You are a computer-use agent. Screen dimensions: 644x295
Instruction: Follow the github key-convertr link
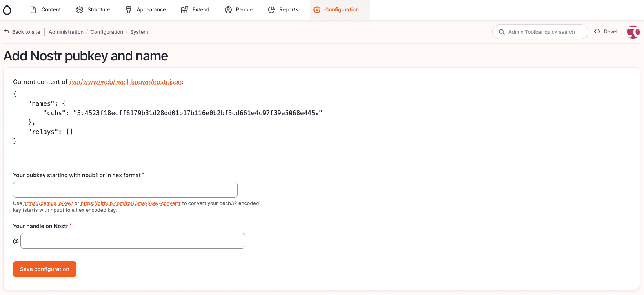(131, 203)
